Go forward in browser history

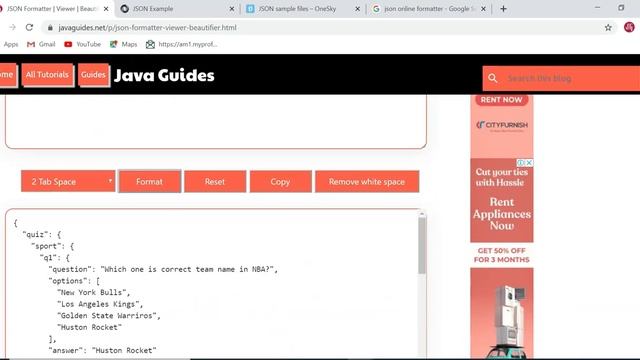pyautogui.click(x=12, y=27)
